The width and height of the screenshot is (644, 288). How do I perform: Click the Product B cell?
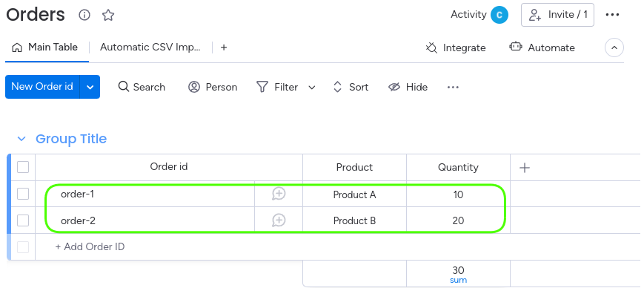tap(354, 220)
